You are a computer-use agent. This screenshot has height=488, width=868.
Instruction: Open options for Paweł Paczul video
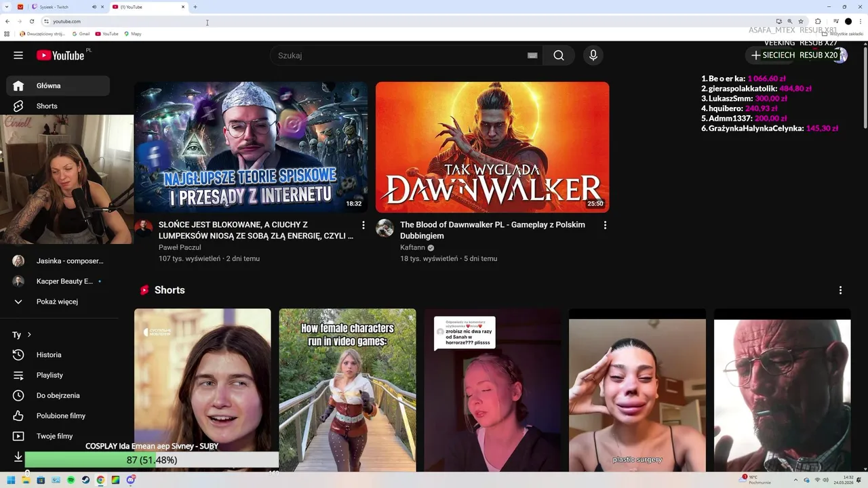(363, 225)
